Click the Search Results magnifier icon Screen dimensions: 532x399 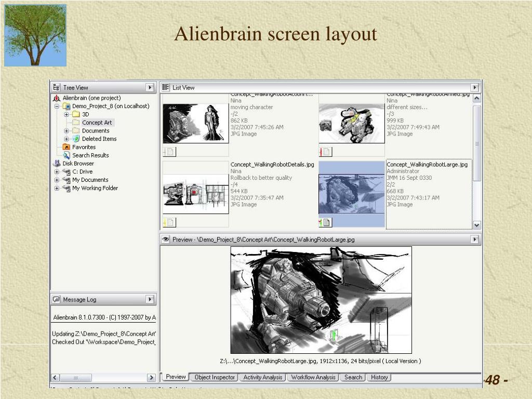coord(66,155)
